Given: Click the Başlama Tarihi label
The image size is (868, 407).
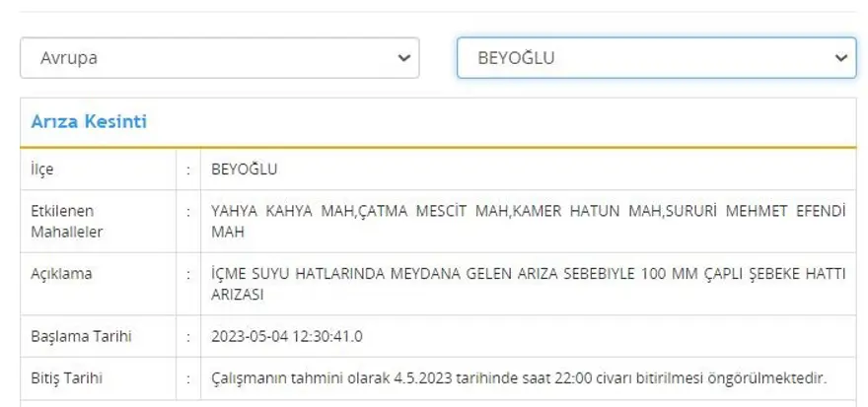Looking at the screenshot, I should tap(81, 336).
